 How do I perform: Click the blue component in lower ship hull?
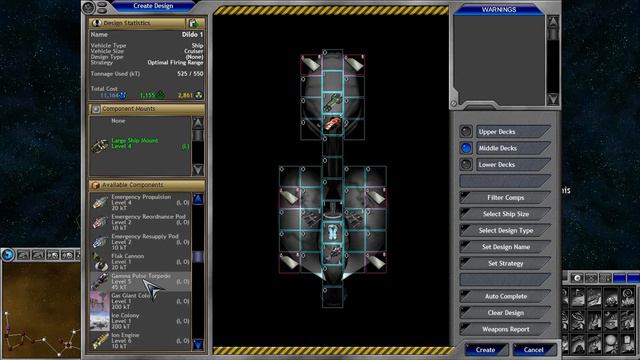333,233
